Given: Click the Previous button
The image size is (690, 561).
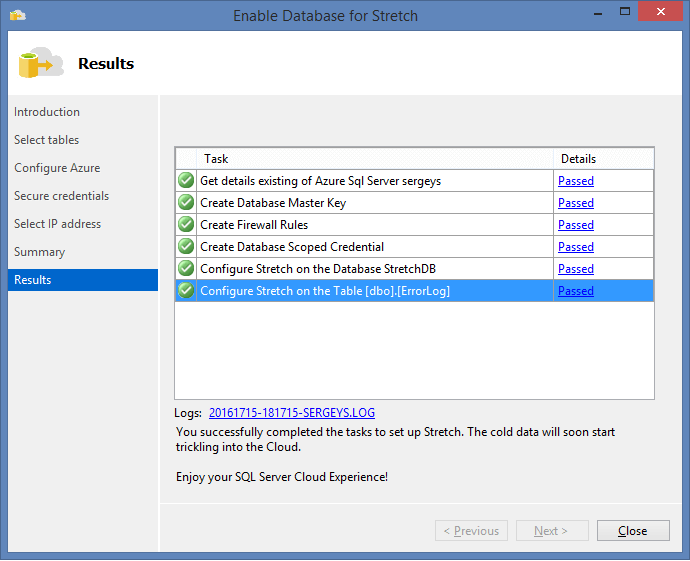Looking at the screenshot, I should 471,531.
